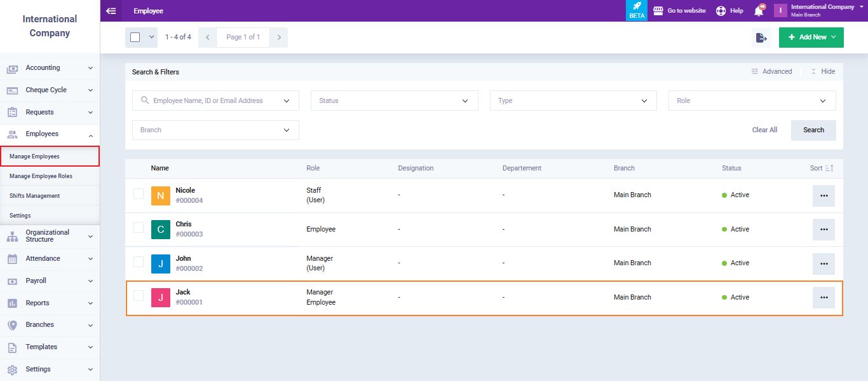
Task: Expand the Branch filter dropdown
Action: (x=215, y=130)
